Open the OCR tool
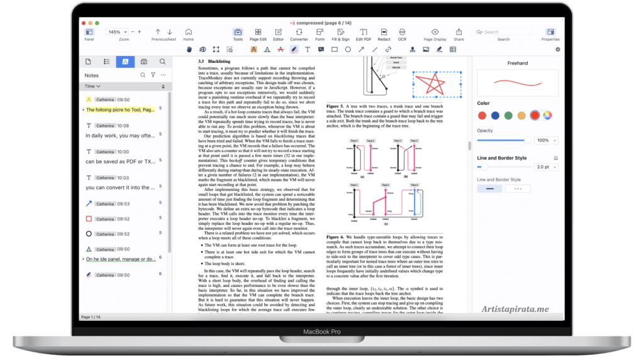This screenshot has height=358, width=644. point(402,35)
